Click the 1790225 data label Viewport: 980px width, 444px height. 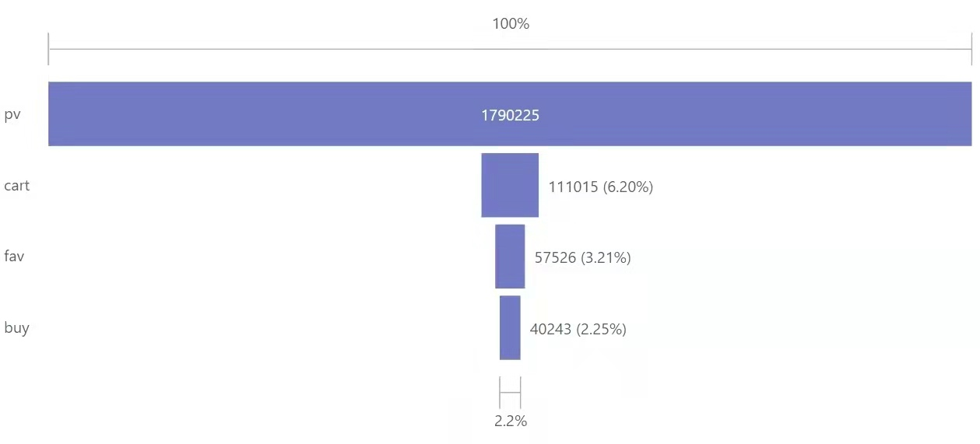(510, 116)
